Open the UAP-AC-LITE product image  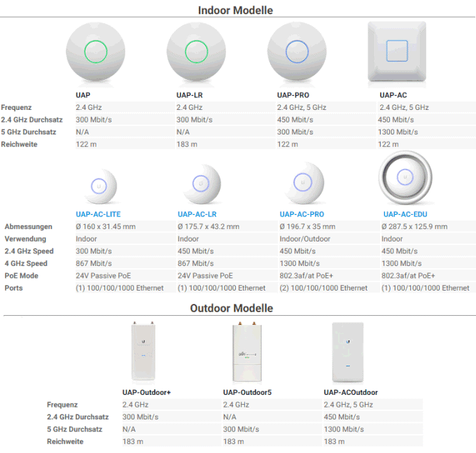[x=100, y=186]
